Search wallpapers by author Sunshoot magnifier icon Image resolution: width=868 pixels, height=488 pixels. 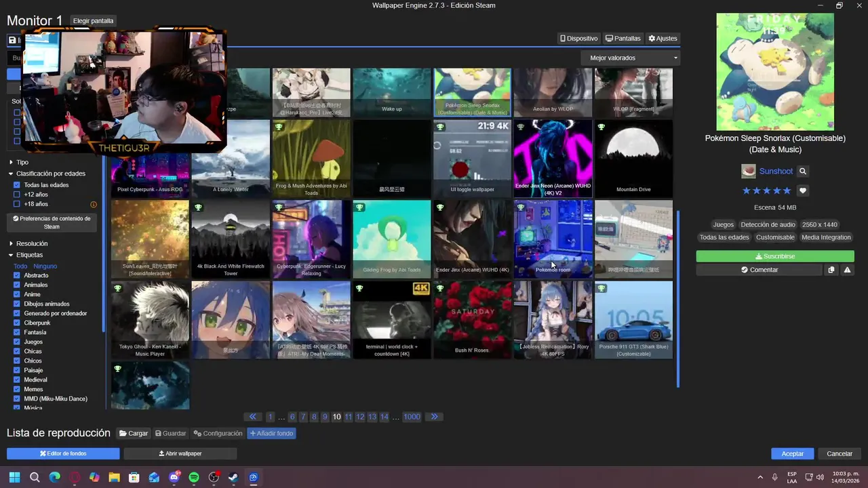pyautogui.click(x=803, y=171)
